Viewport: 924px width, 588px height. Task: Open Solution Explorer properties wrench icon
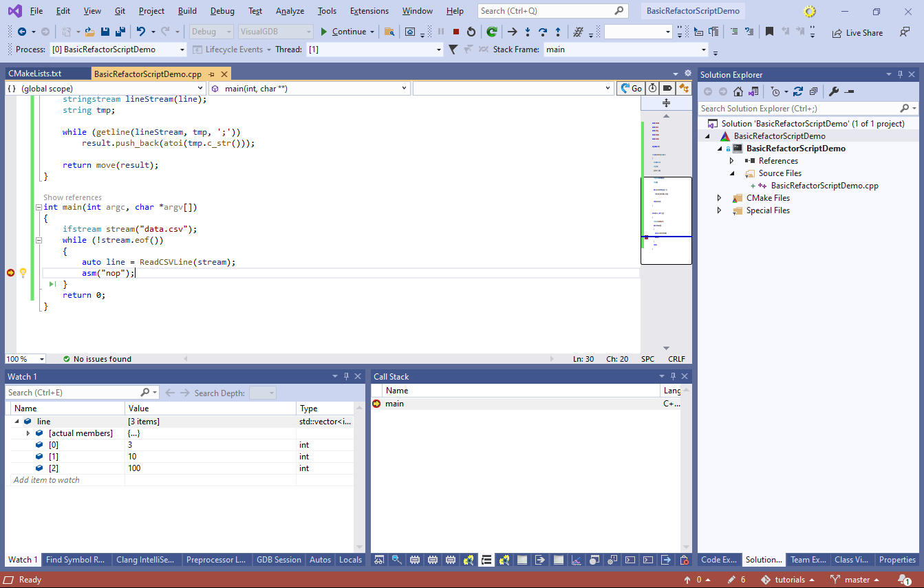[833, 91]
